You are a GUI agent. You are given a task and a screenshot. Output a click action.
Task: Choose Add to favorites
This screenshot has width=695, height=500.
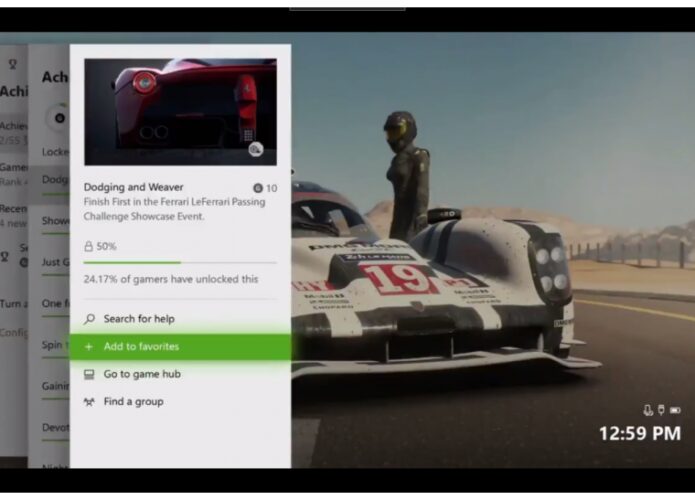[180, 347]
